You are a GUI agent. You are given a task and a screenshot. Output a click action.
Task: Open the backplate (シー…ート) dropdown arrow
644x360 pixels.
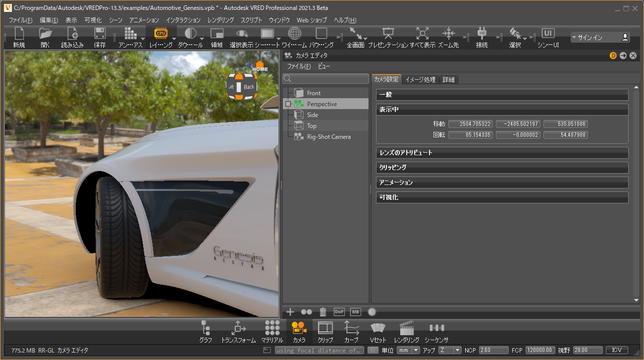coord(279,39)
